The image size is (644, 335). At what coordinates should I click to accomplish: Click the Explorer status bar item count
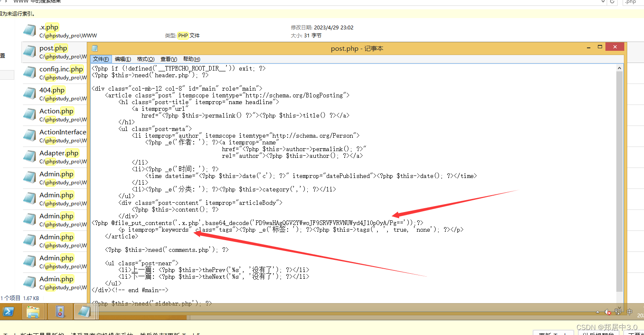click(10, 298)
